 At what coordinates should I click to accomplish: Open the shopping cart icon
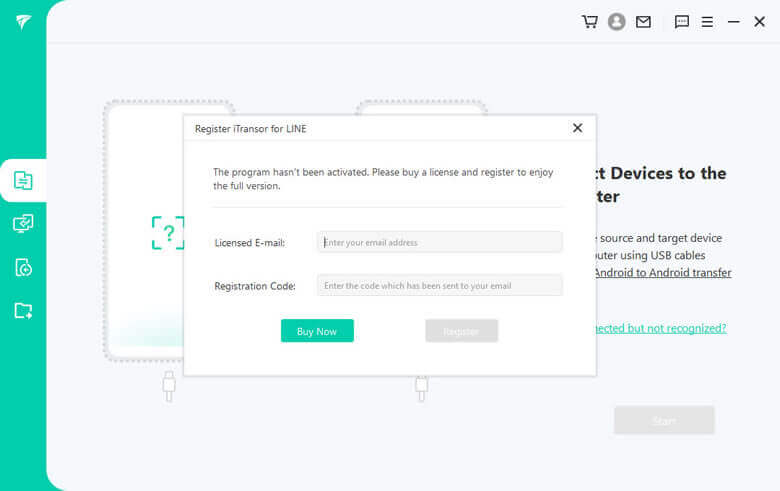tap(590, 22)
